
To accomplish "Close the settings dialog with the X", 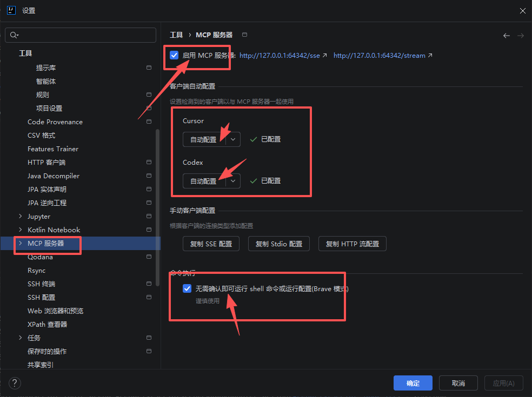I will pyautogui.click(x=522, y=11).
